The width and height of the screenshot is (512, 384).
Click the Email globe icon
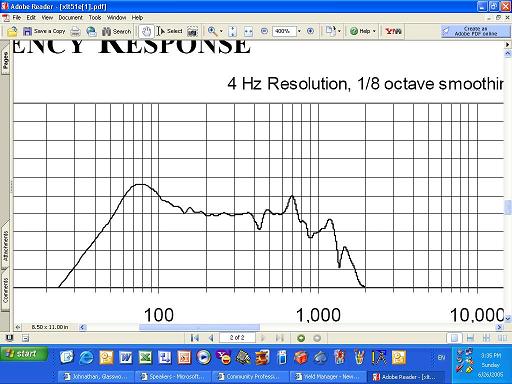click(91, 31)
